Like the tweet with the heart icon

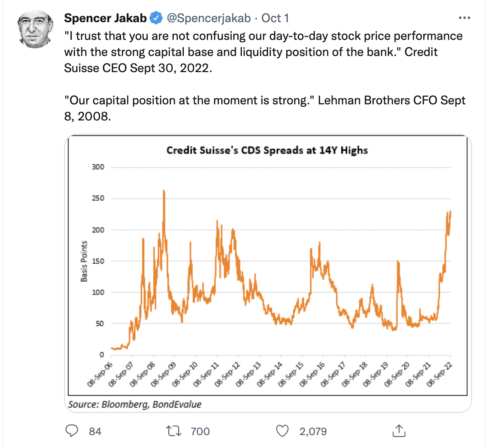[x=282, y=431]
